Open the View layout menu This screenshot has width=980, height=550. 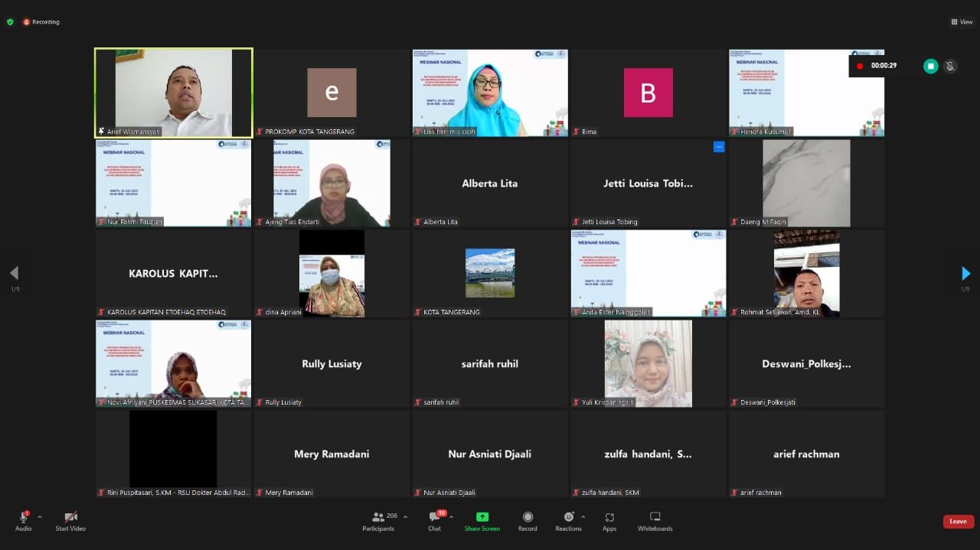(962, 22)
